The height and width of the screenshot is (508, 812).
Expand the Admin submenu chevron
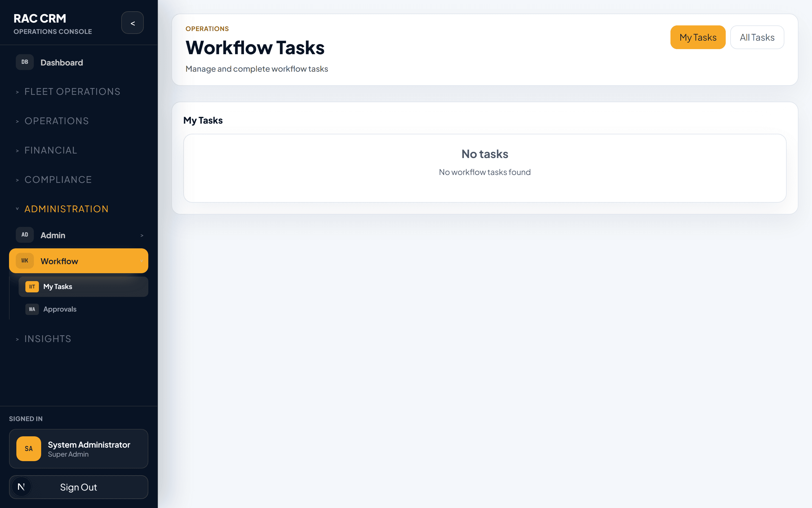(x=142, y=236)
